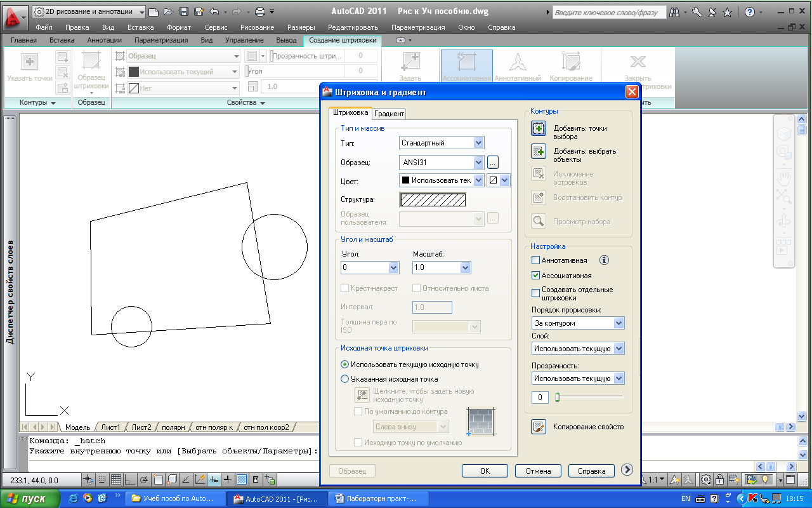Toggle polar tracking in status bar
Viewport: 812px width, 508px height.
tap(144, 479)
